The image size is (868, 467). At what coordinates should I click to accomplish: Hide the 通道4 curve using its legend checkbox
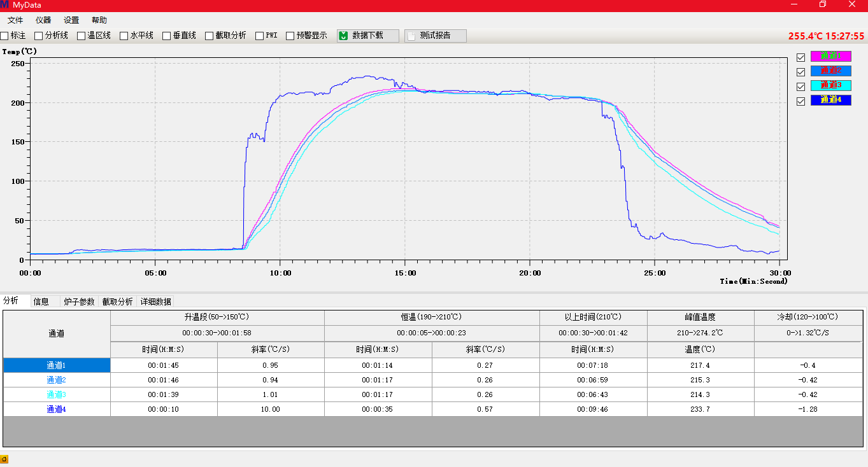click(x=801, y=101)
